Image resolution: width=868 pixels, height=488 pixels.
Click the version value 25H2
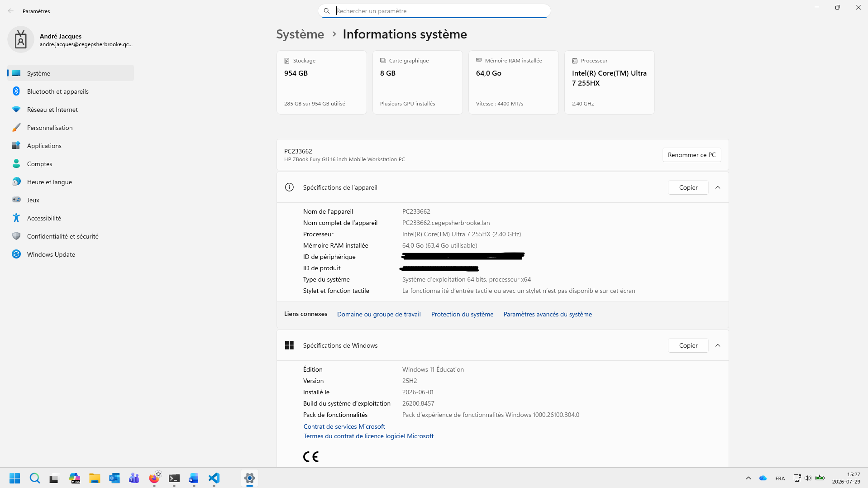[410, 381]
